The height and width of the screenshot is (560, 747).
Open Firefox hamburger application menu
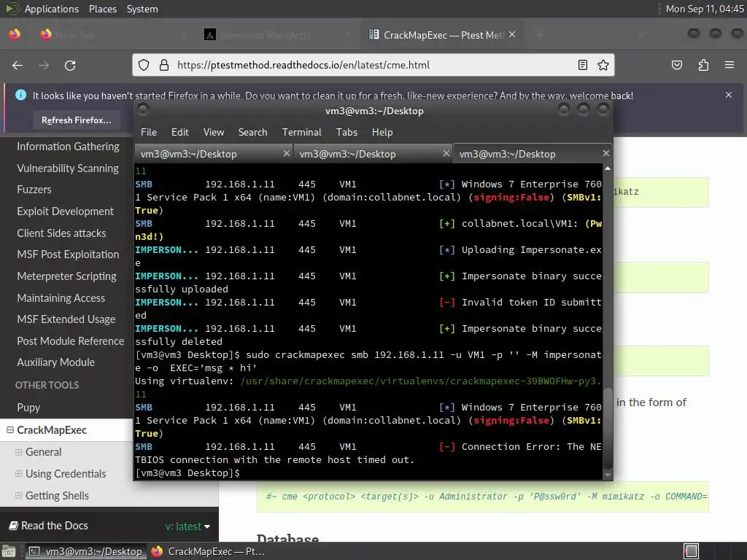[729, 65]
